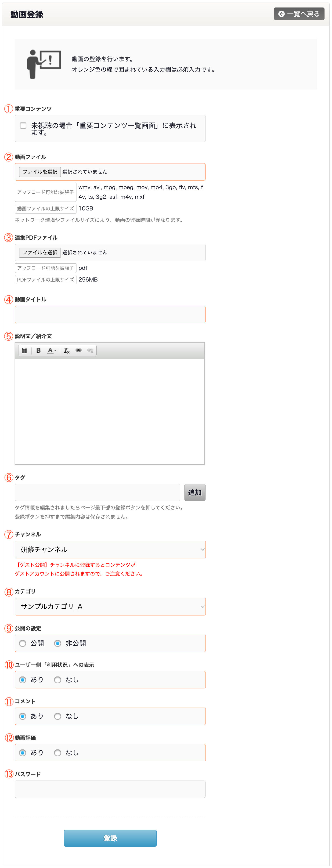Click the 登録 submit button
This screenshot has height=868, width=332.
[110, 838]
